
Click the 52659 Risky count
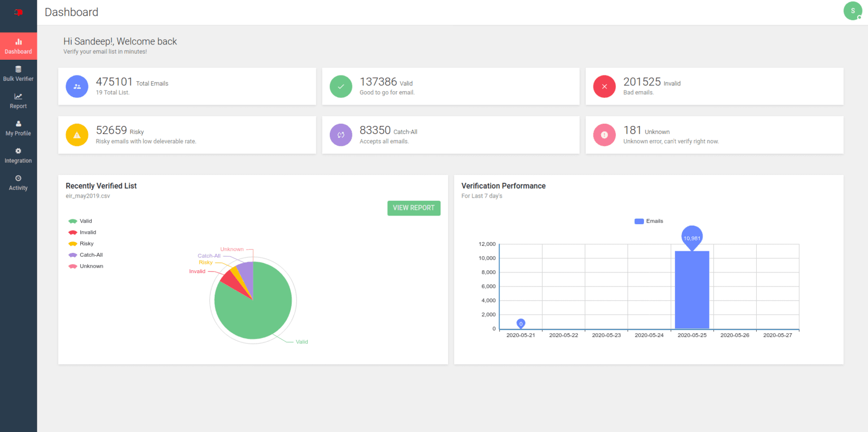[x=111, y=130]
